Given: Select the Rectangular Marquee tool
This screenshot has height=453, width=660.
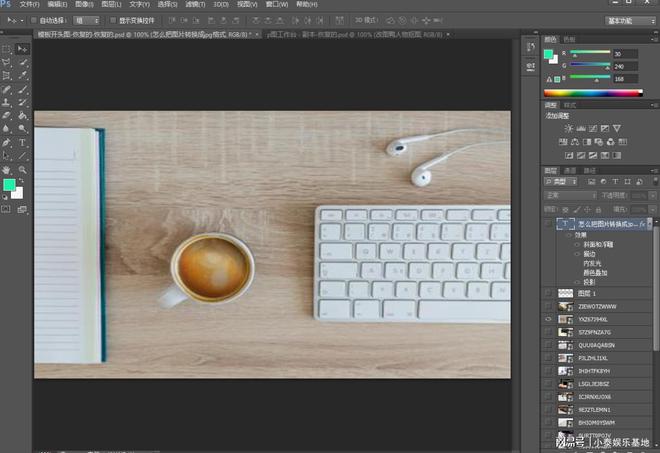Looking at the screenshot, I should click(6, 49).
